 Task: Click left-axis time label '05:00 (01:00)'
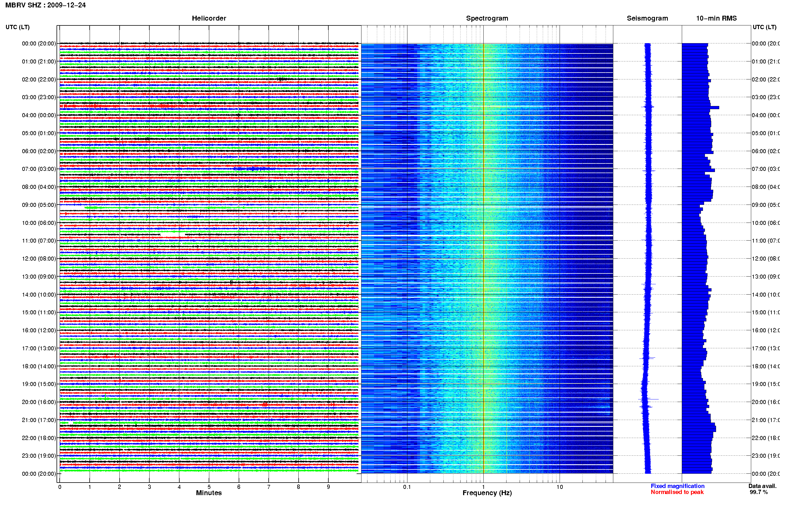pos(39,133)
